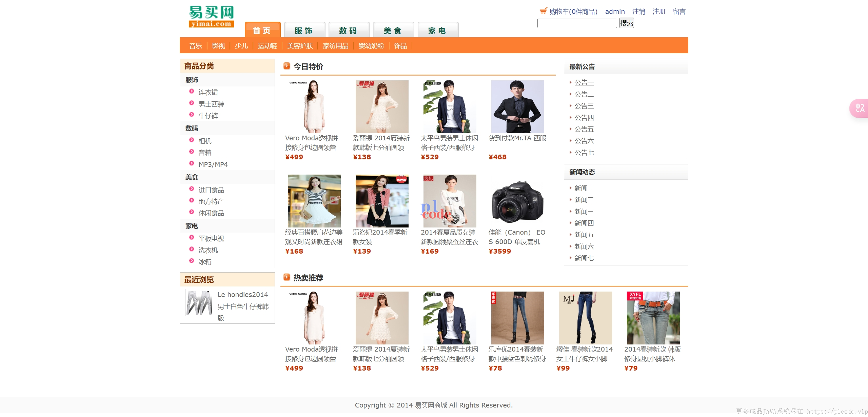Select 少儿 in the orange nav bar

(x=241, y=46)
